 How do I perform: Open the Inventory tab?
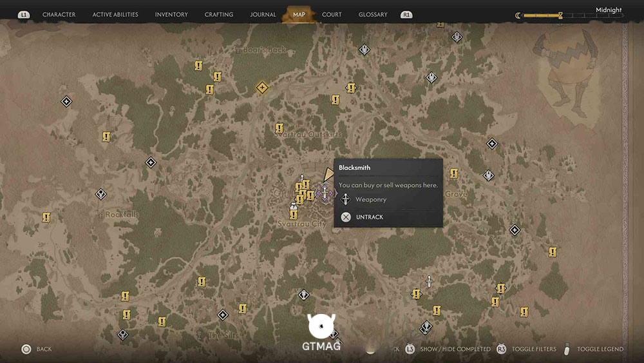point(171,14)
